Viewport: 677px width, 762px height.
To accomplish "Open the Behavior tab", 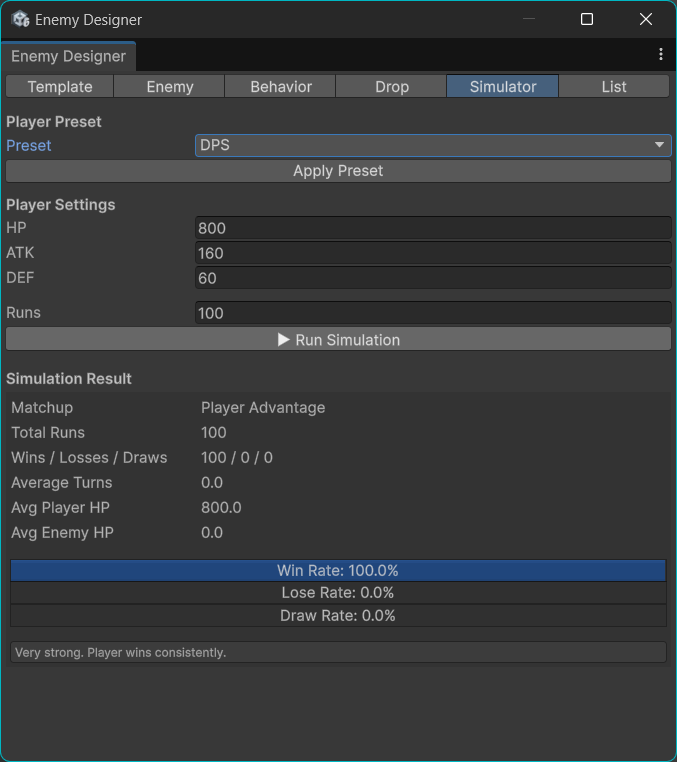I will 281,87.
